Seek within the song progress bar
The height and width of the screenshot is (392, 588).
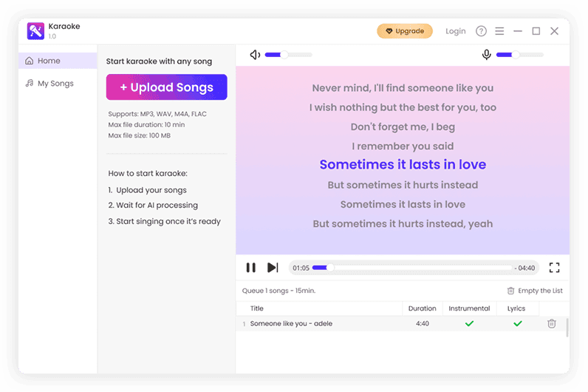tap(412, 268)
